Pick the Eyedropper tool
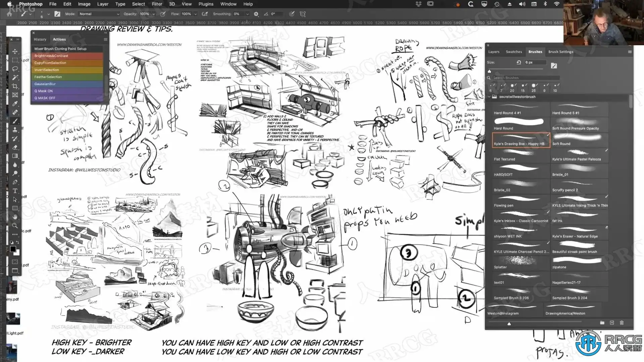The width and height of the screenshot is (644, 362). [15, 104]
